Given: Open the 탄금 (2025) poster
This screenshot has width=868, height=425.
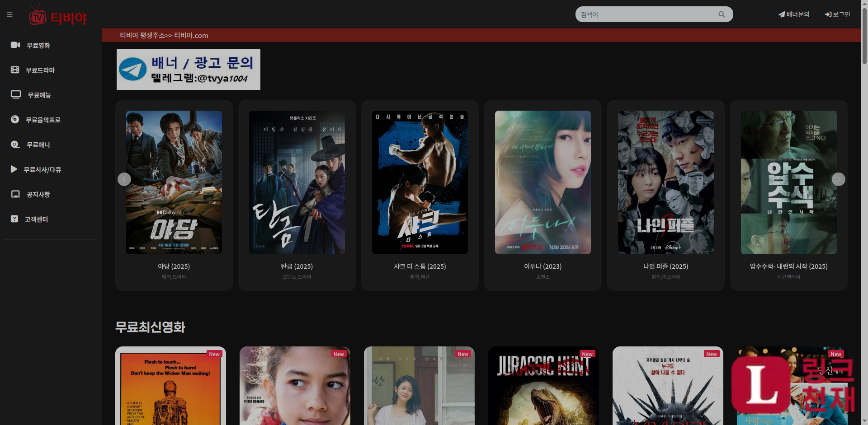Looking at the screenshot, I should [x=297, y=182].
